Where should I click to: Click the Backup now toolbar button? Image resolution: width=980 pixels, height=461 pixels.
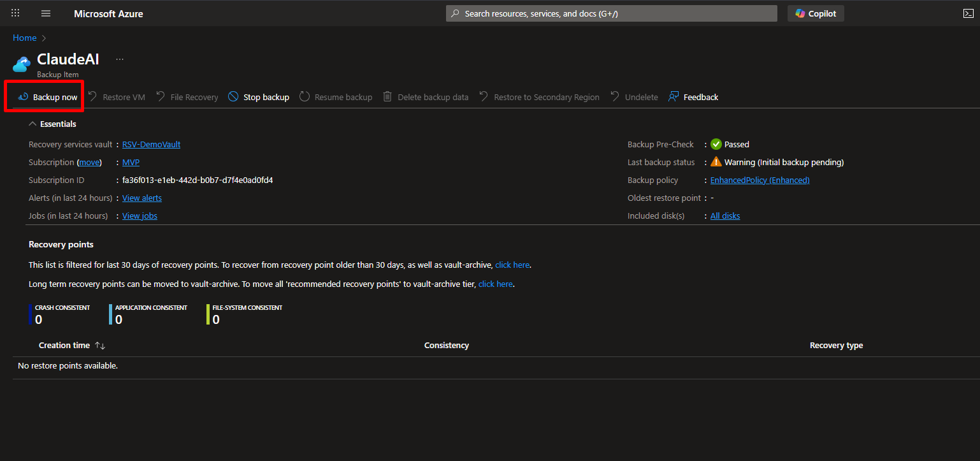[x=48, y=97]
